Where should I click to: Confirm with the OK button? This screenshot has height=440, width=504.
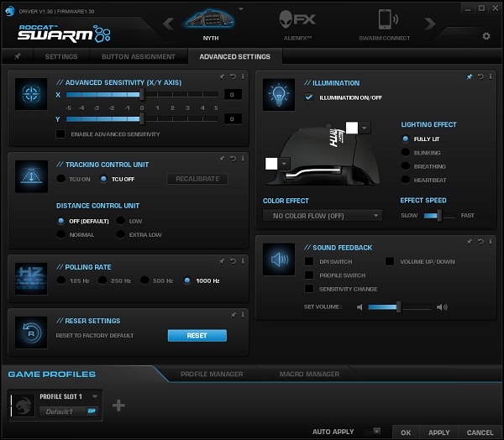406,432
